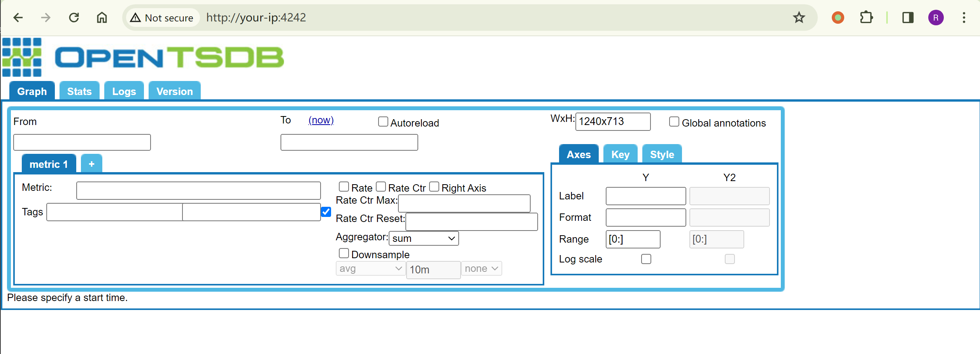
Task: Open the Chrome three-dot menu
Action: click(964, 18)
